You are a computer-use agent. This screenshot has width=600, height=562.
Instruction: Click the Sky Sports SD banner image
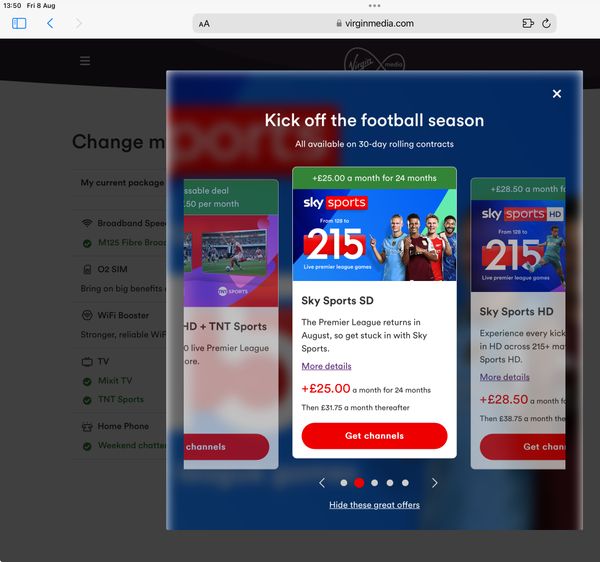point(374,235)
